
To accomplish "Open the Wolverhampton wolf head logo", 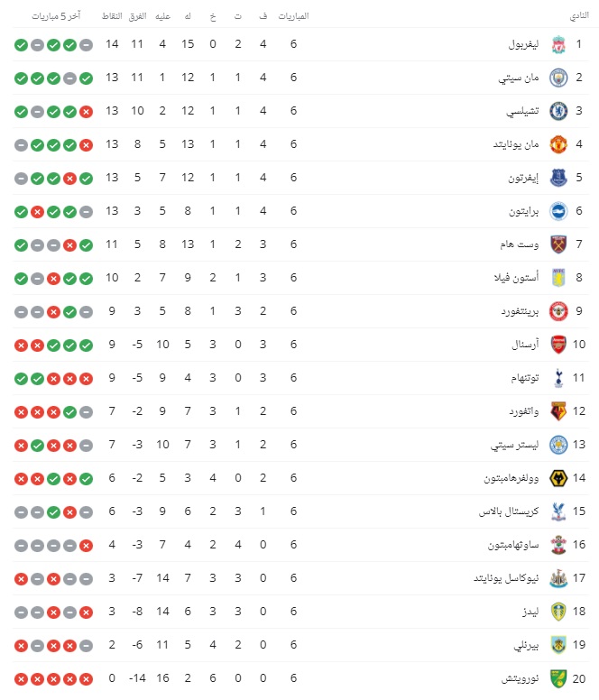I will click(x=558, y=478).
